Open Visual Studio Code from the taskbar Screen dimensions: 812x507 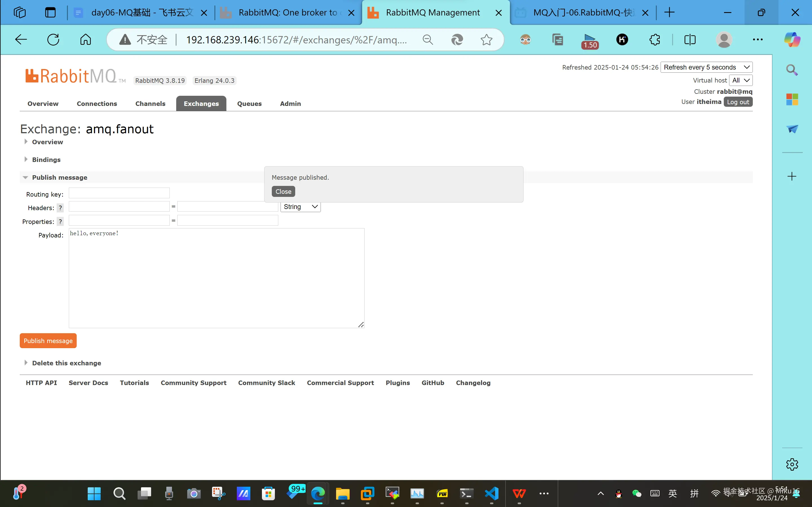491,493
